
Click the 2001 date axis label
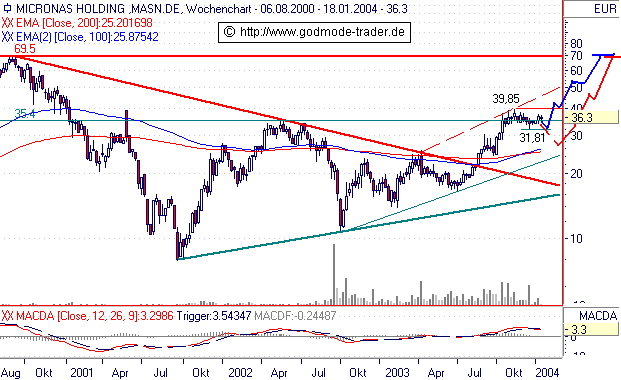[x=82, y=373]
